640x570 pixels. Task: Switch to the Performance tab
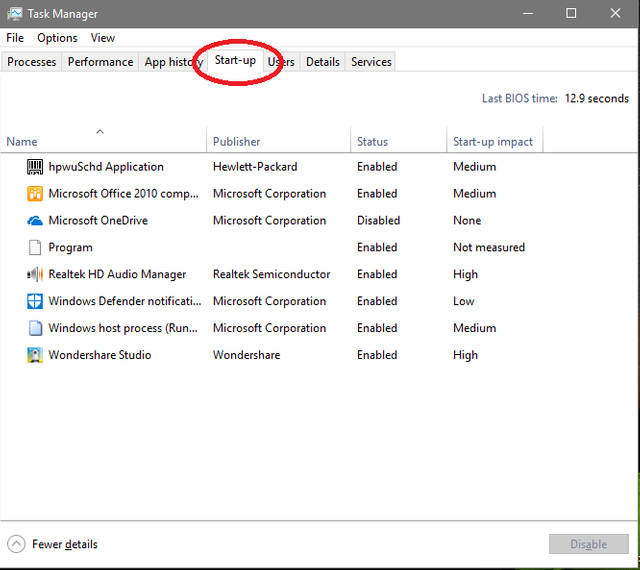pyautogui.click(x=100, y=62)
